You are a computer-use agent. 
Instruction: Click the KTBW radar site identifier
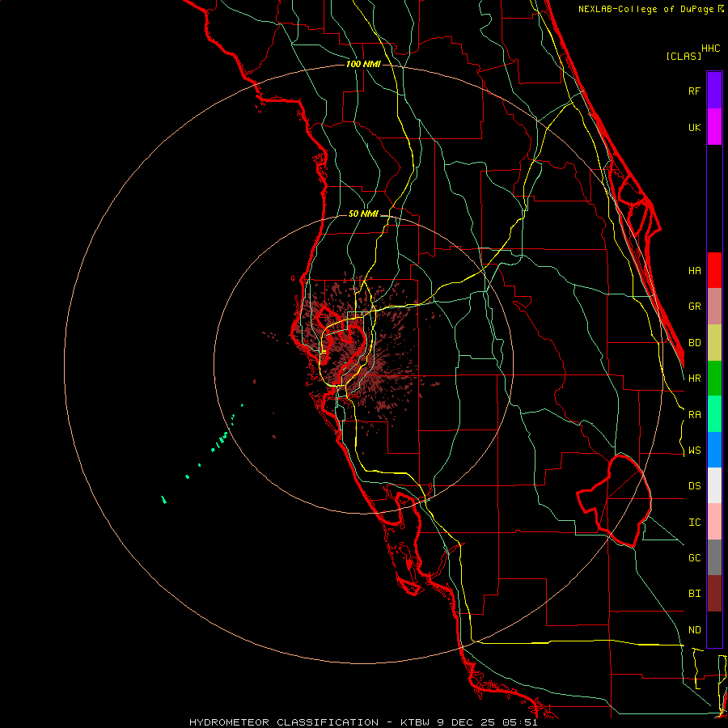tap(415, 722)
